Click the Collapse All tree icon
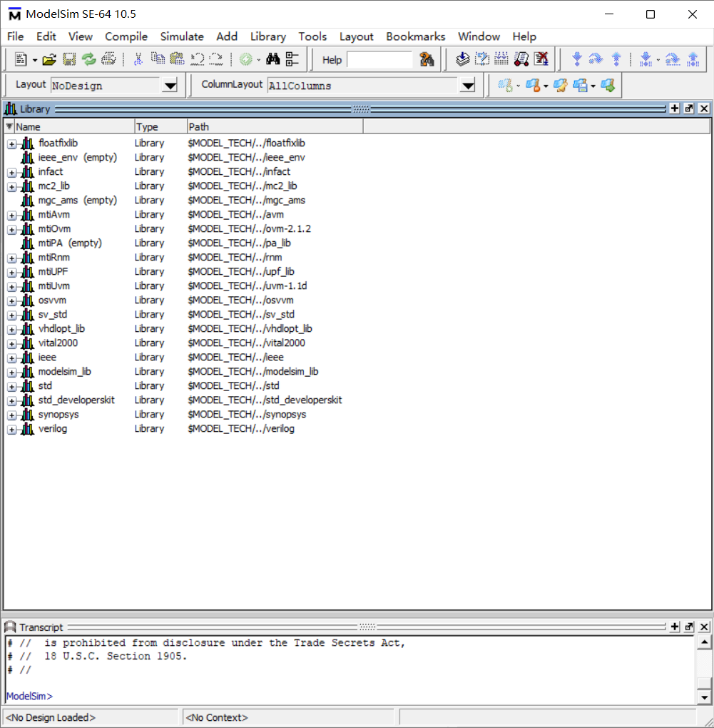 click(292, 59)
